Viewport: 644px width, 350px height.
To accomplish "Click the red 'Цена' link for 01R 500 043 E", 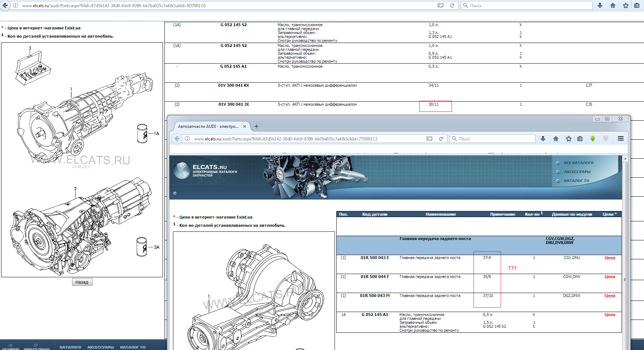I will tap(610, 258).
